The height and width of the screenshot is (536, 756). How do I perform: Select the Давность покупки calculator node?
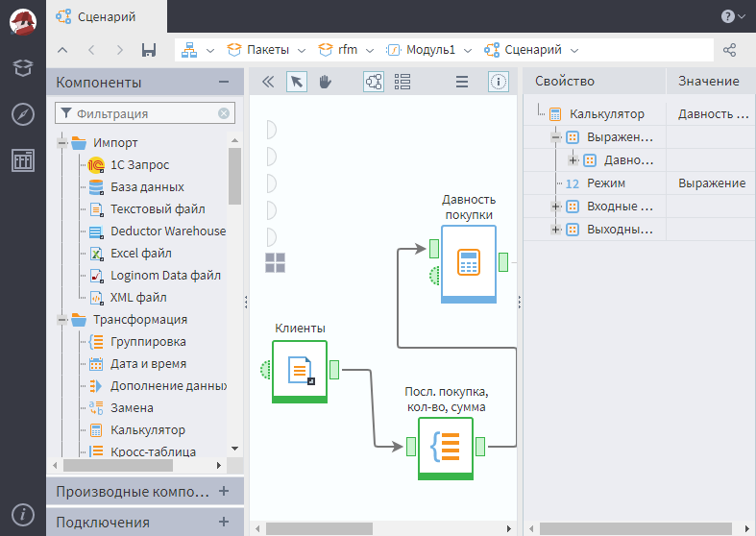[469, 264]
